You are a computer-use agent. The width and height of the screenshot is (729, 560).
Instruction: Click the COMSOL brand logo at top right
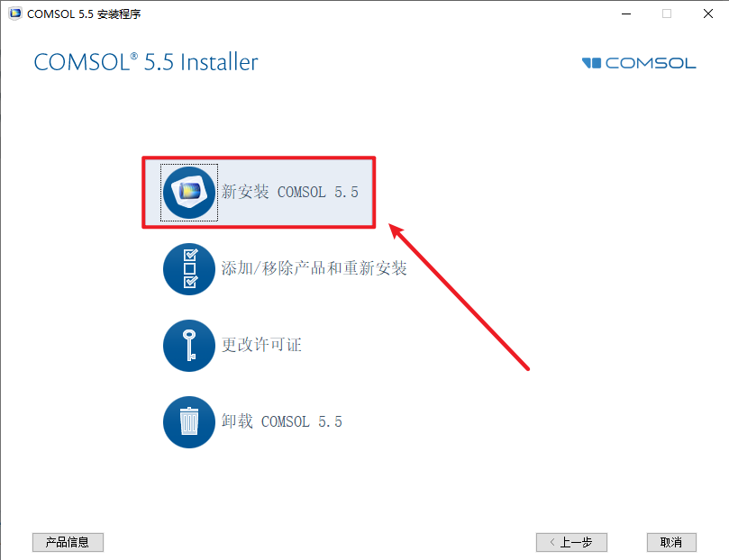(x=639, y=63)
